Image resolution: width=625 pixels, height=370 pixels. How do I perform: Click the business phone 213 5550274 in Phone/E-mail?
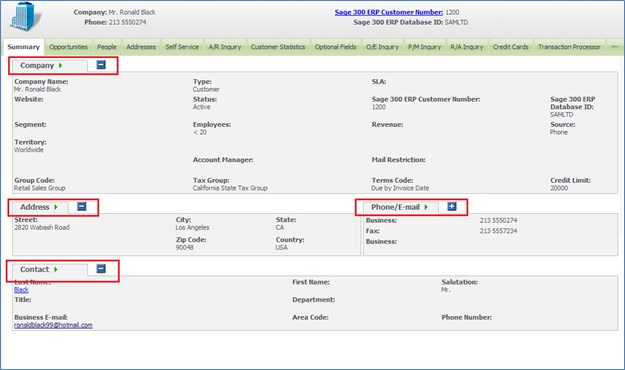pos(498,220)
